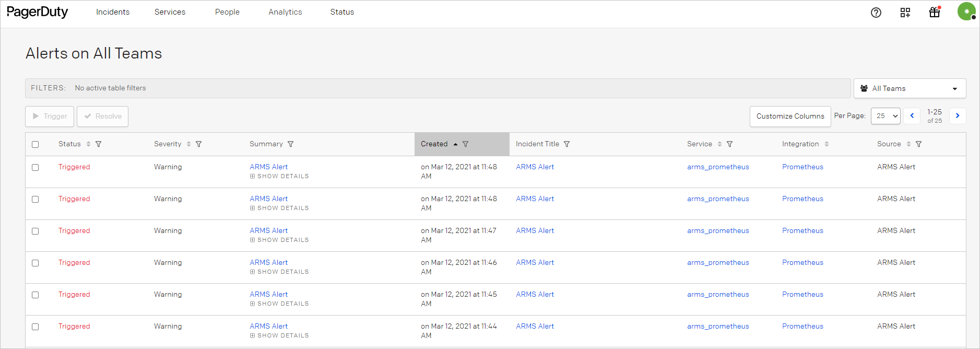Open the Summary column filter funnel
This screenshot has height=349, width=980.
tap(291, 144)
